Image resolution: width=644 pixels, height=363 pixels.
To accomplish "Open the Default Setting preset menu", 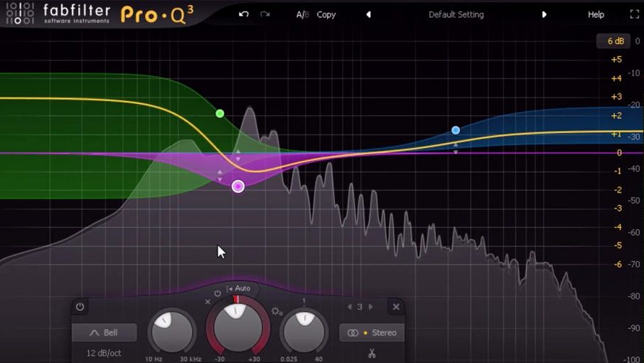I will coord(456,14).
